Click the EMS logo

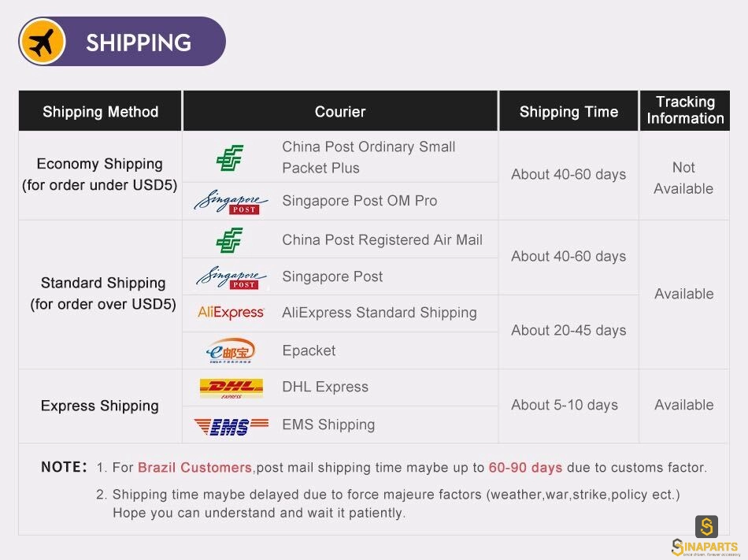[x=231, y=426]
